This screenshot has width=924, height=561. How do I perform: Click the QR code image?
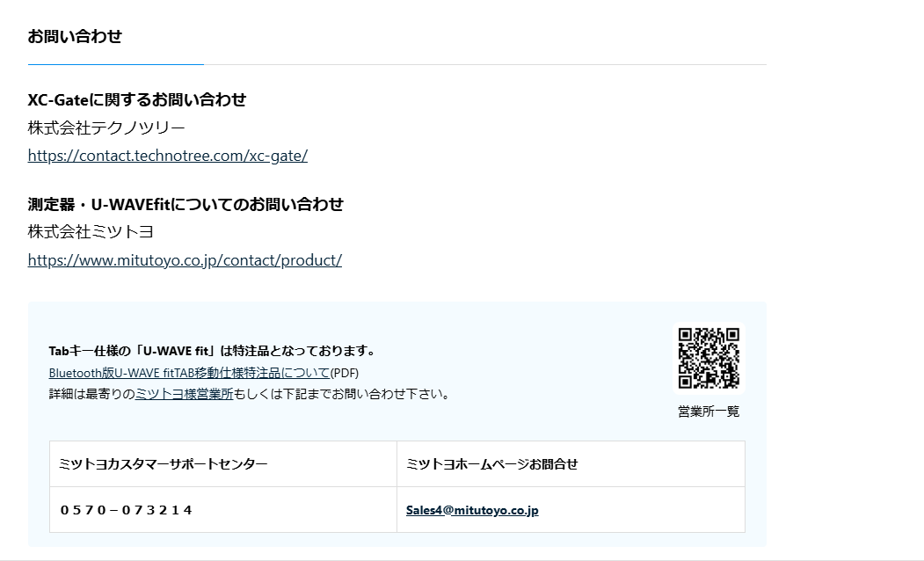[x=709, y=358]
